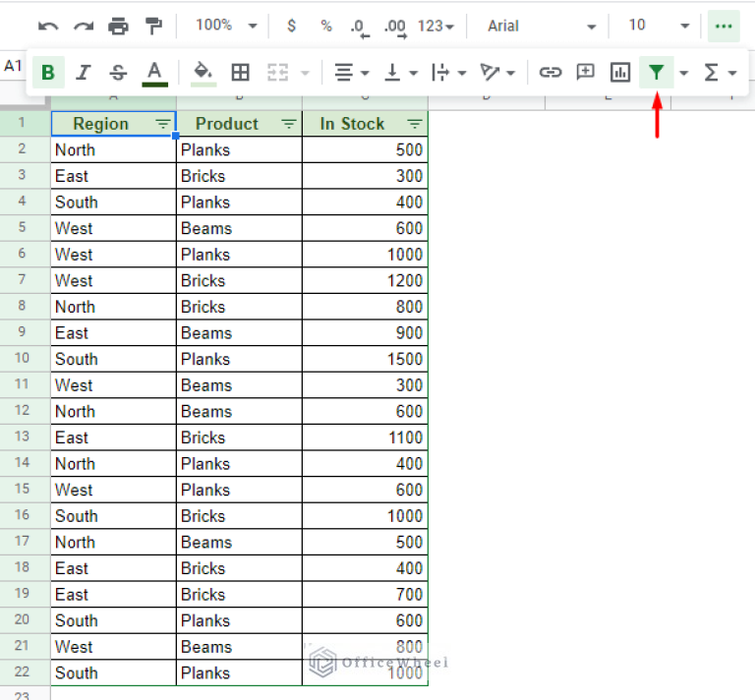Click the 700 cell in row 19
The image size is (755, 700).
tap(365, 595)
